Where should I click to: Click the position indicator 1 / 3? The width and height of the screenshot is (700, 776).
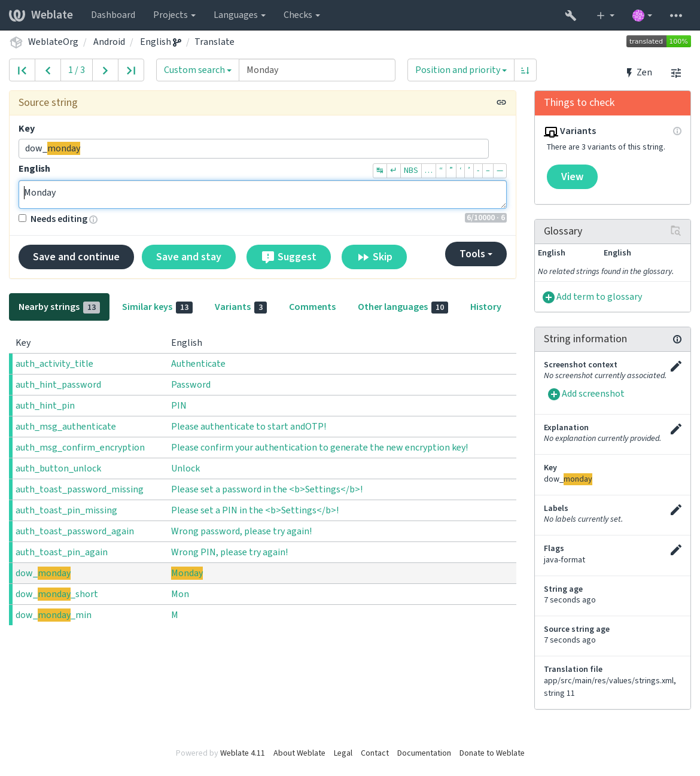(77, 70)
